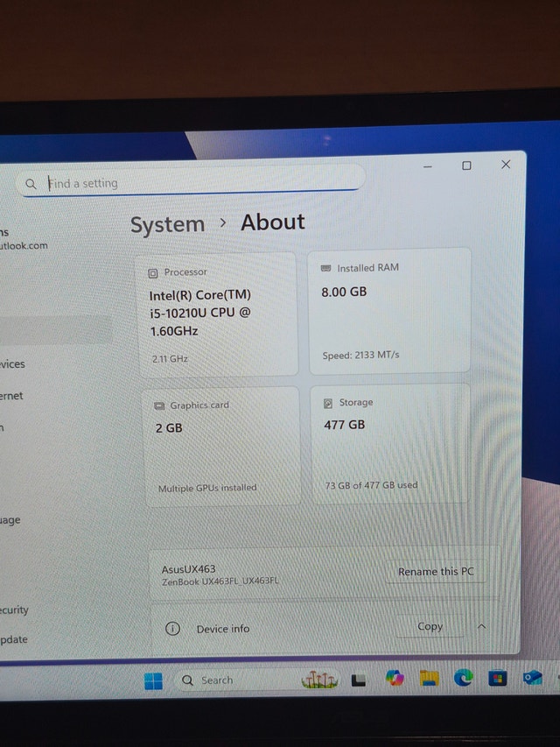This screenshot has width=560, height=747.
Task: Click 73 GB of 477 GB used
Action: [x=371, y=485]
